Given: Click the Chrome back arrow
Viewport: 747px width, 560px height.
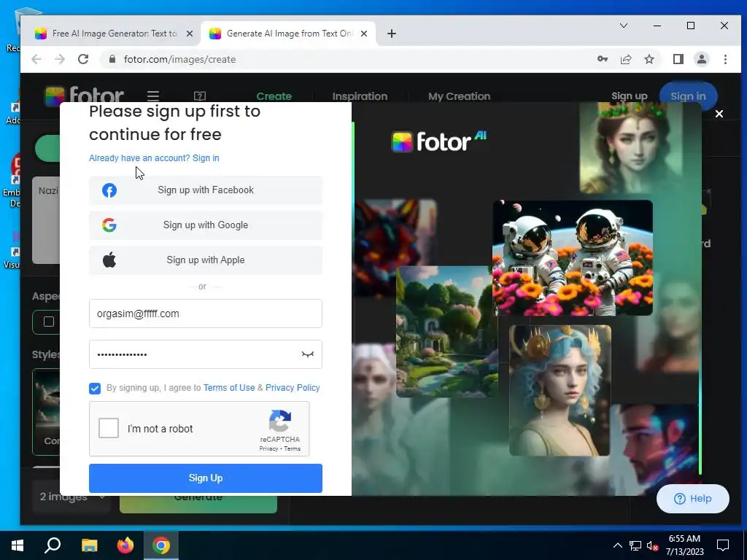Looking at the screenshot, I should (x=36, y=59).
